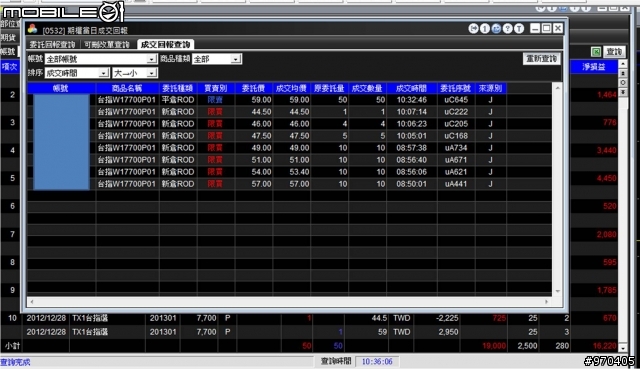This screenshot has width=640, height=369.
Task: Click the green Excel export icon in background window
Action: click(596, 52)
